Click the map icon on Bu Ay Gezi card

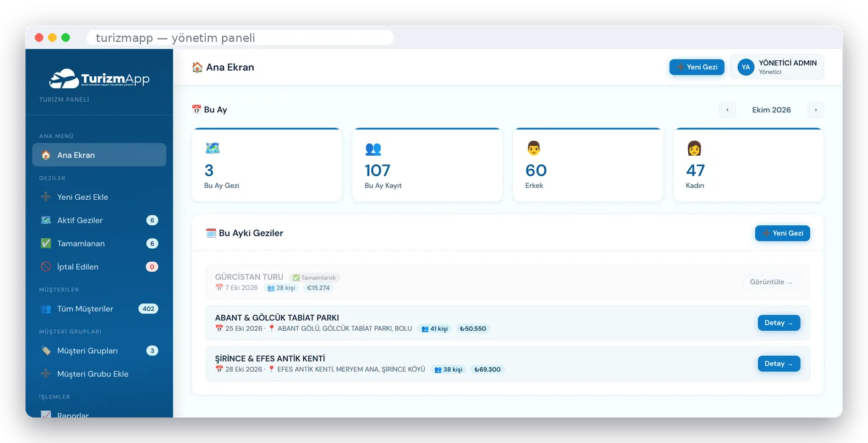click(x=213, y=148)
